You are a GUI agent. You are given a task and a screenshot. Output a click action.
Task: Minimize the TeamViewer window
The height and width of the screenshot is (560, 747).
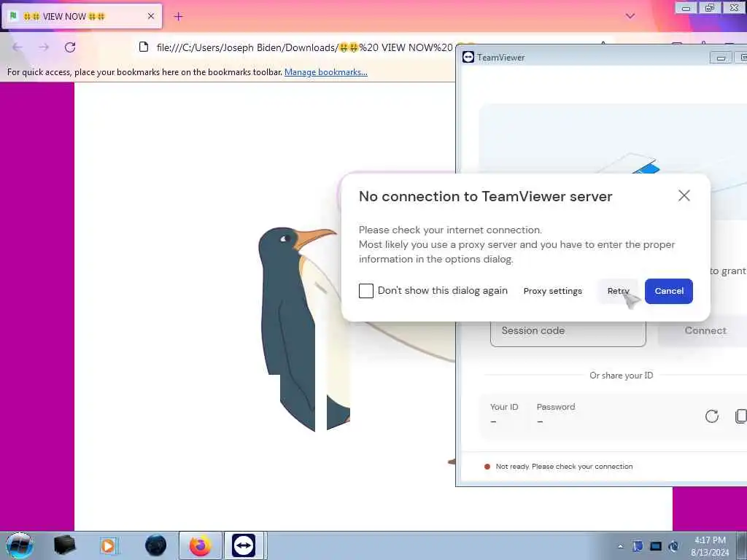[x=721, y=58]
